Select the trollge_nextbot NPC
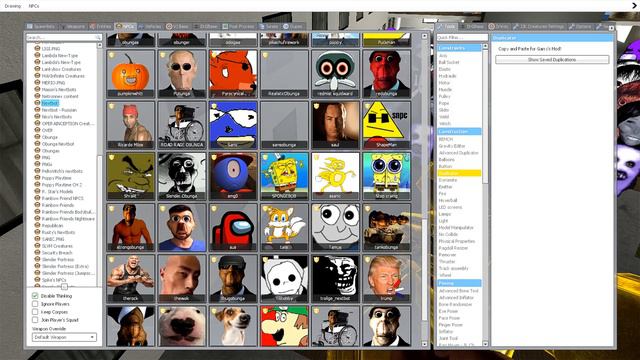Screen dimensions: 640x360 [335, 279]
